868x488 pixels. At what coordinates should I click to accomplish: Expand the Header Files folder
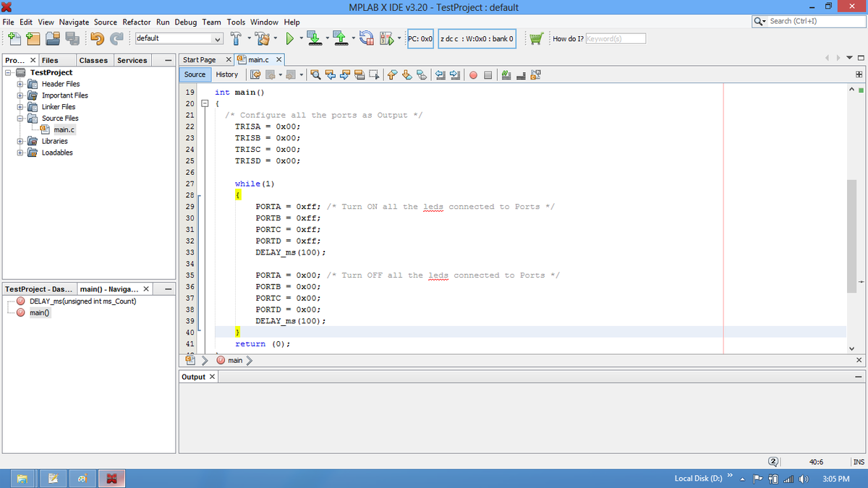pos(21,84)
